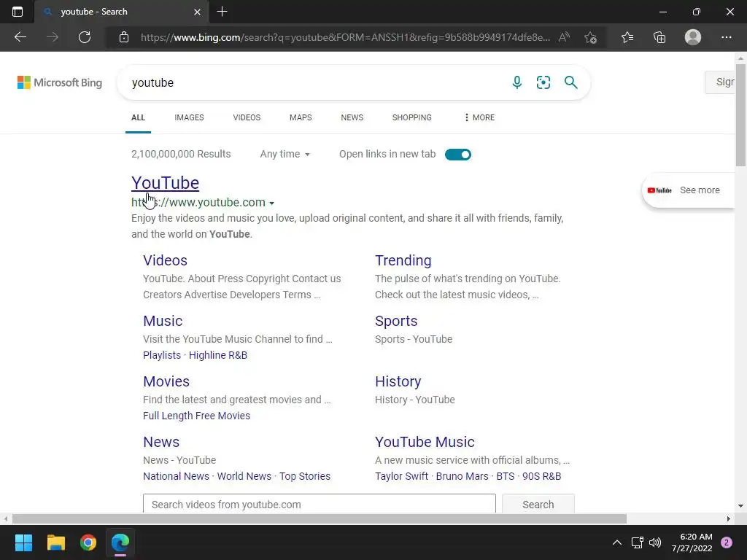Open the Music sitelink heading
Image resolution: width=747 pixels, height=560 pixels.
[x=163, y=321]
